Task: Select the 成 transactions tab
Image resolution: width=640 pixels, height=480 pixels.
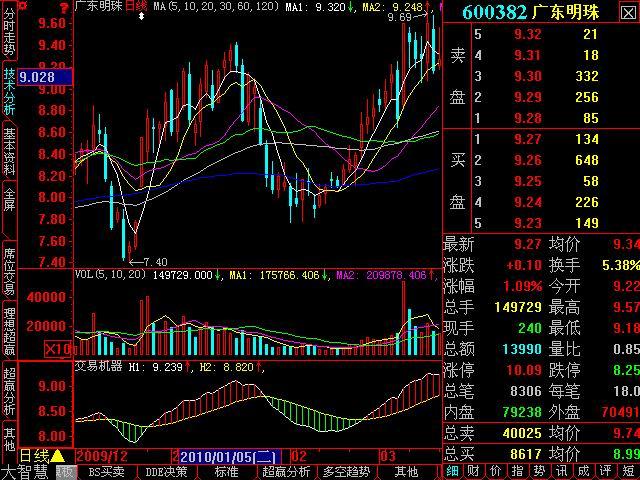Action: pyautogui.click(x=583, y=471)
